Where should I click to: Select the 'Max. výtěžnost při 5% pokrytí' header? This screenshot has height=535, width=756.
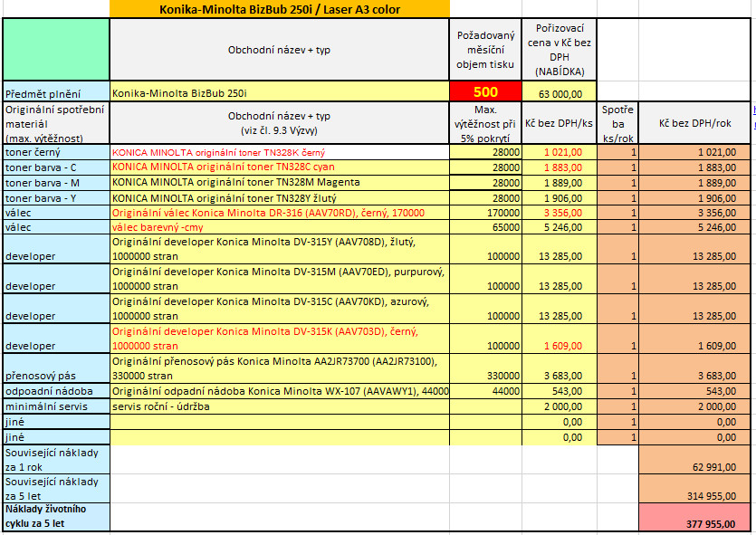click(485, 123)
